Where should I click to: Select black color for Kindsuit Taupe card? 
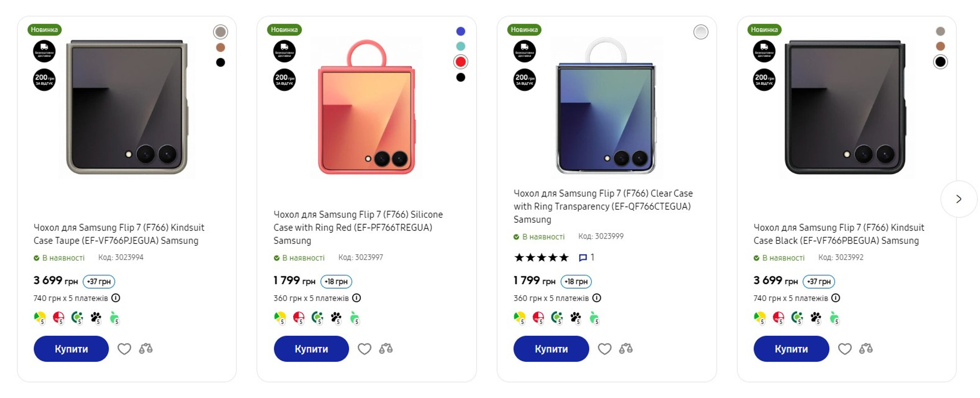(x=220, y=62)
